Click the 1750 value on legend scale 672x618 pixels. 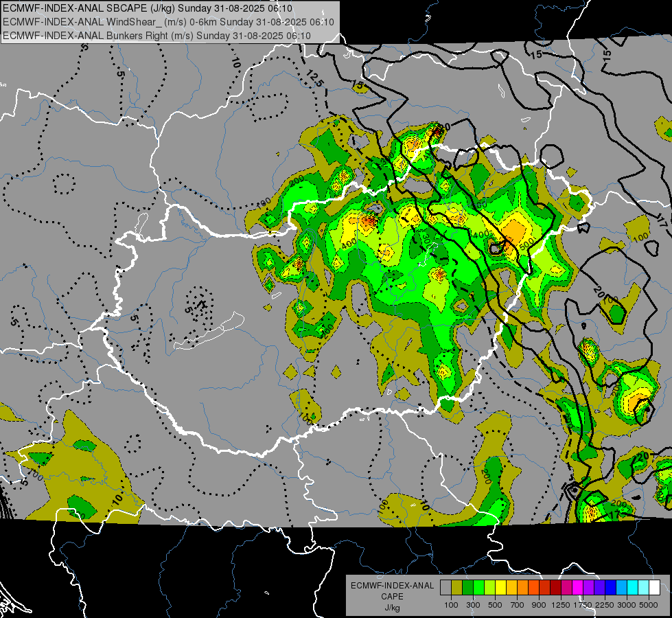coord(583,605)
